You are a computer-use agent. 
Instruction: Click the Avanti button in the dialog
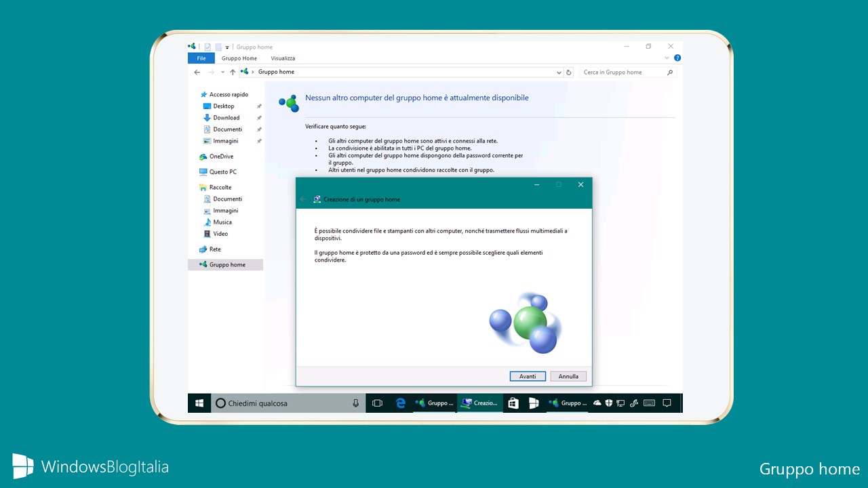click(528, 376)
